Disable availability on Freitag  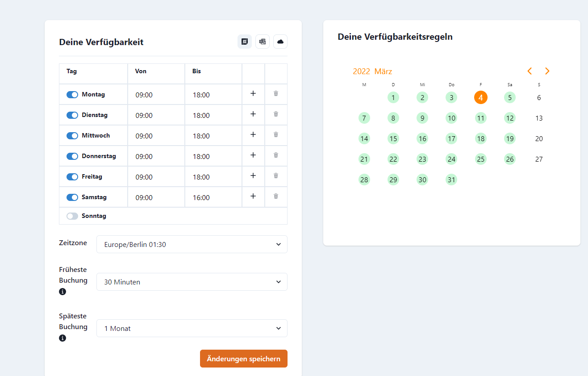click(72, 177)
